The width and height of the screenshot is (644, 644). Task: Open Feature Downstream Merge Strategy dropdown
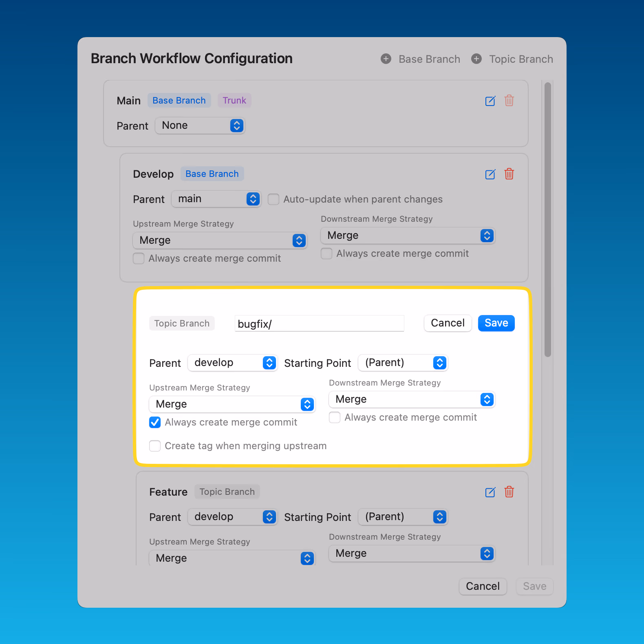(412, 554)
